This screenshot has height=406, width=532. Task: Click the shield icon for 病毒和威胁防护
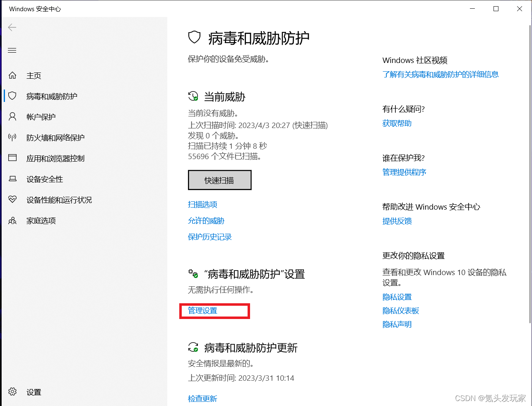(x=12, y=96)
